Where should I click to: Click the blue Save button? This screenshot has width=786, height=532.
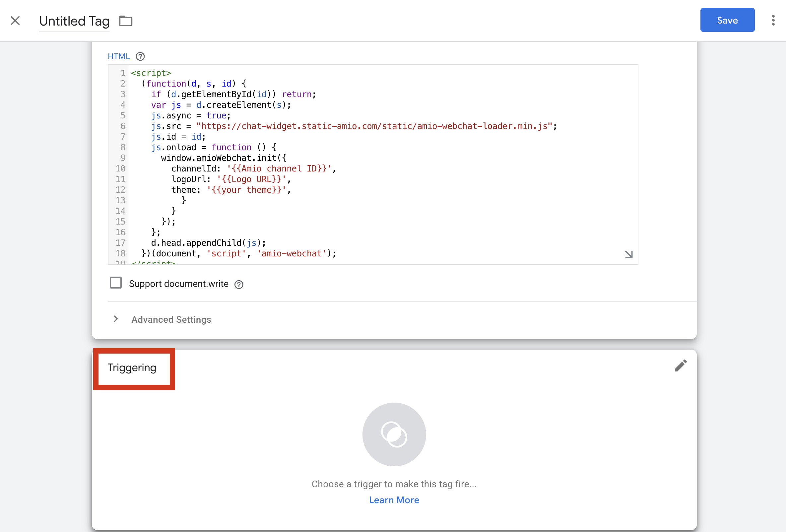coord(727,20)
